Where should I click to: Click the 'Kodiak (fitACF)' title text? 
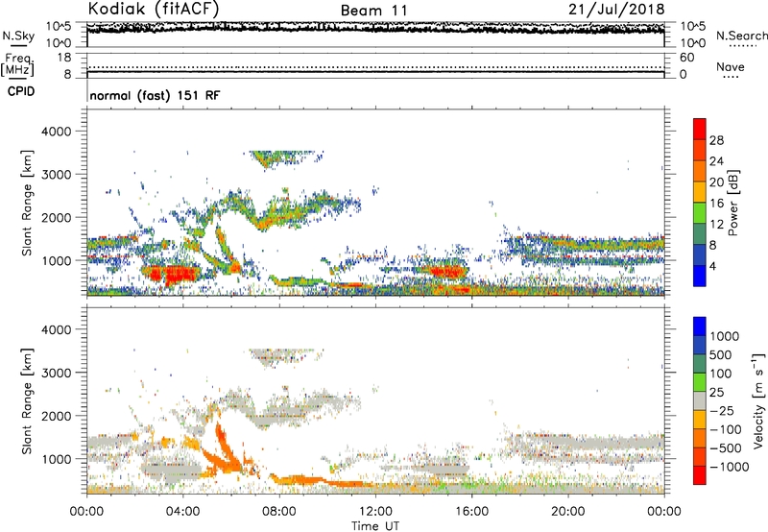coord(154,9)
